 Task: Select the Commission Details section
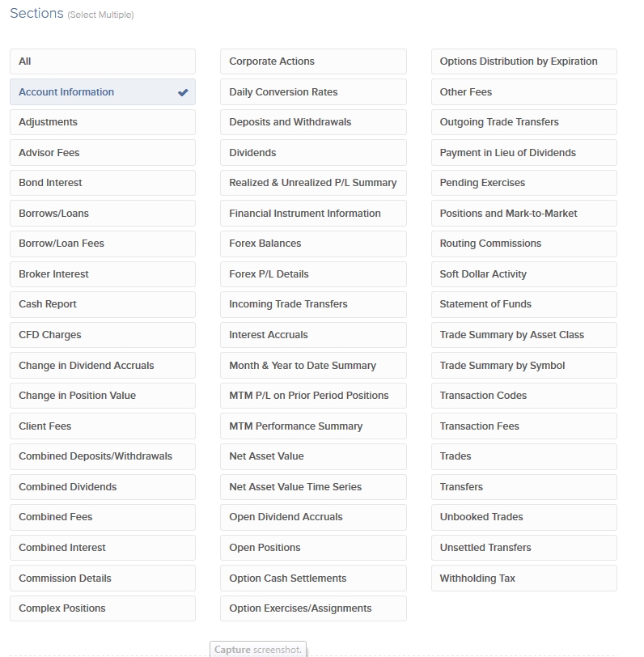(102, 579)
